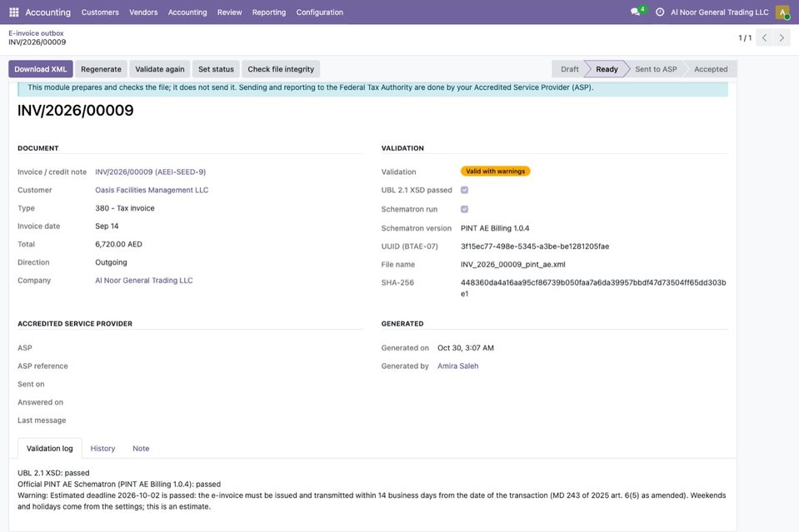Open the Accounting menu next to Vendors
Screen dimensions: 799x532
187,12
